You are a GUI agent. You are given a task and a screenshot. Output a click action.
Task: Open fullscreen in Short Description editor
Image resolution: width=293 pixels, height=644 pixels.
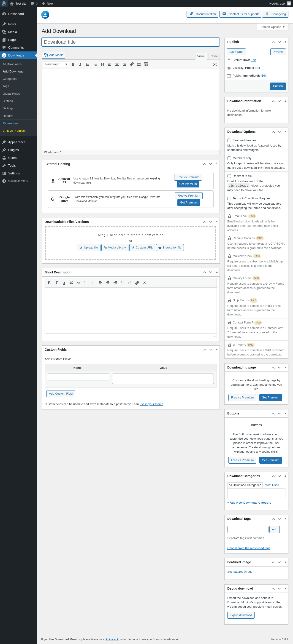[144, 283]
